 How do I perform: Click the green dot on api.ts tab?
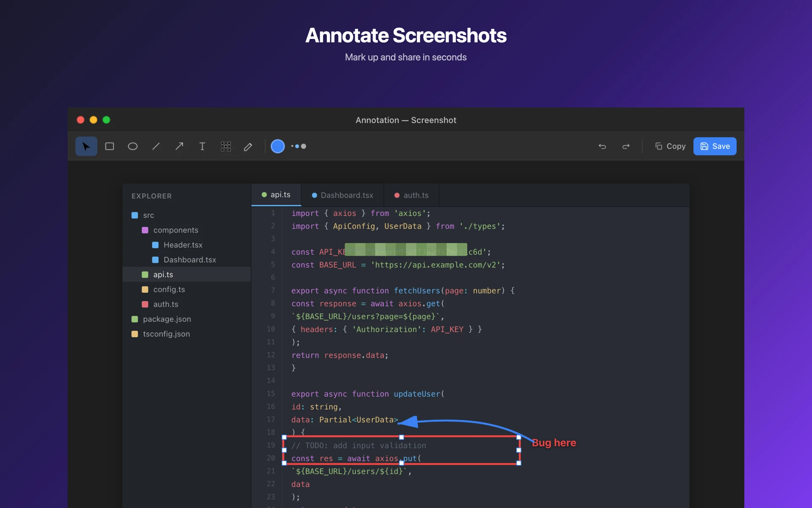pyautogui.click(x=264, y=195)
